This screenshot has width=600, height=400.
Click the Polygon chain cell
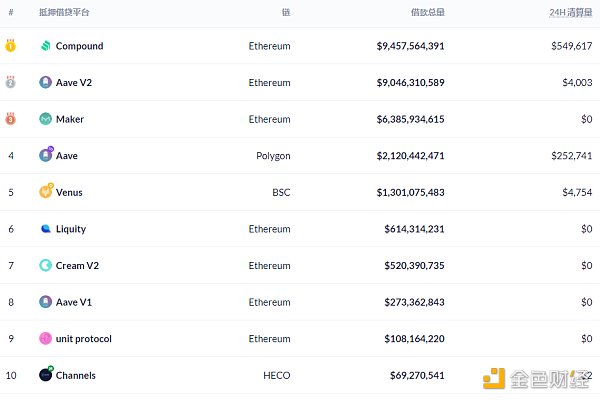click(273, 156)
